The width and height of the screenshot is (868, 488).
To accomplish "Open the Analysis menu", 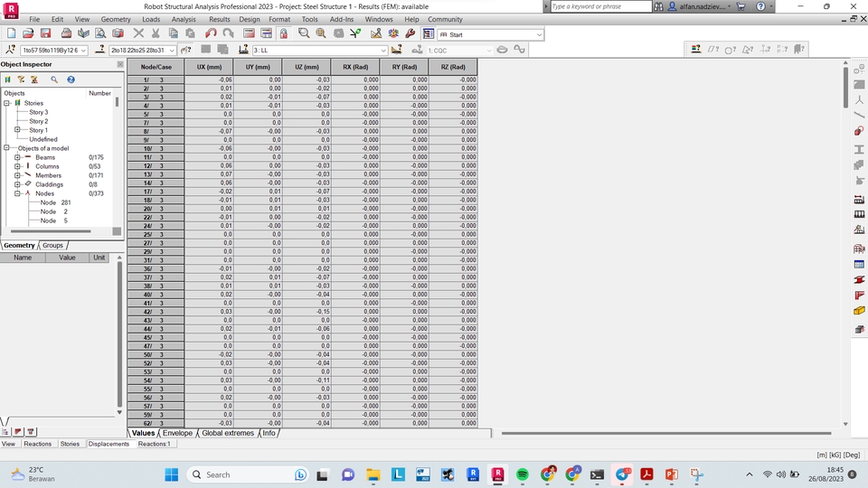I will pos(184,19).
